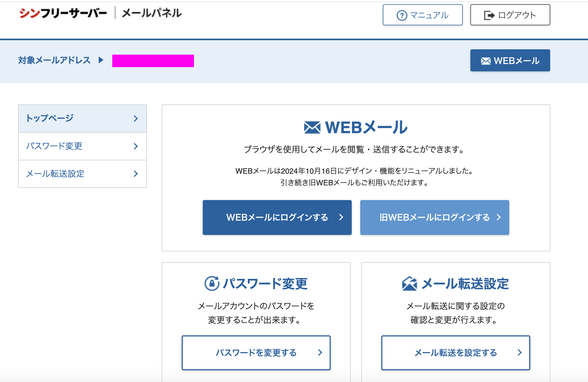Click パスワードを変更する button
The height and width of the screenshot is (382, 588).
pos(256,353)
